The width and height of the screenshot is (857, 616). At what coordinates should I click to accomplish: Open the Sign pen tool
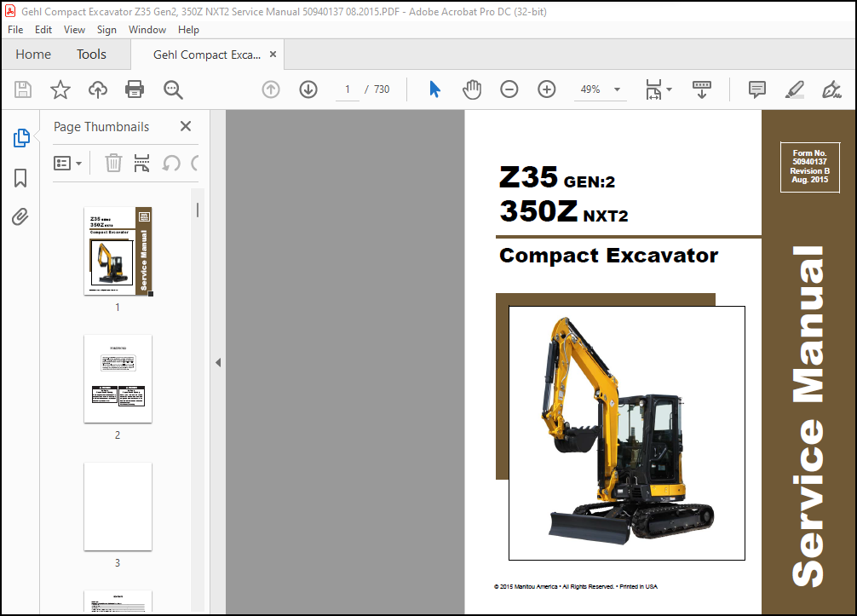[x=831, y=89]
